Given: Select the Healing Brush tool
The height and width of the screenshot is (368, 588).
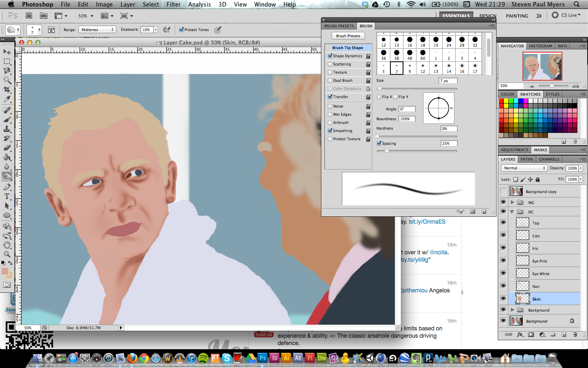Looking at the screenshot, I should coord(7,110).
